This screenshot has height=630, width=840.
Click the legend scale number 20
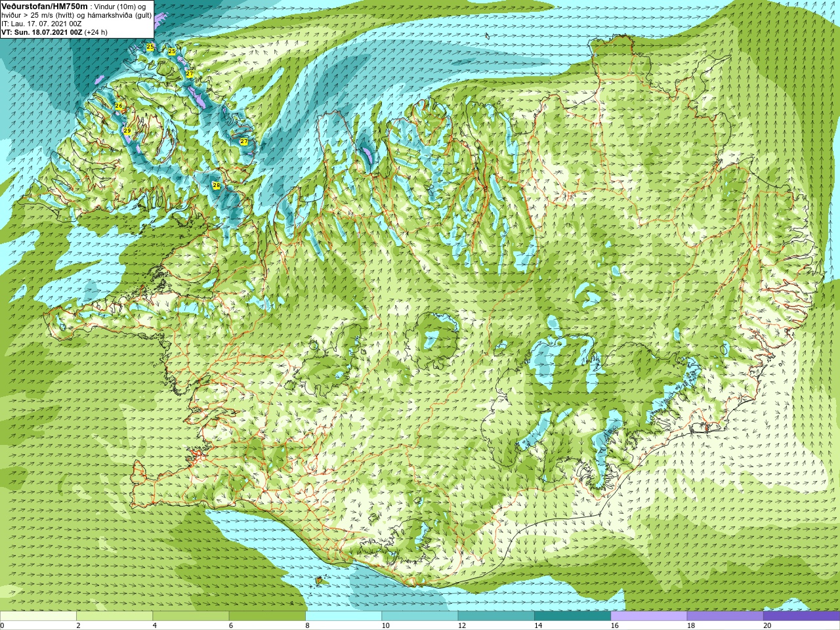(767, 625)
